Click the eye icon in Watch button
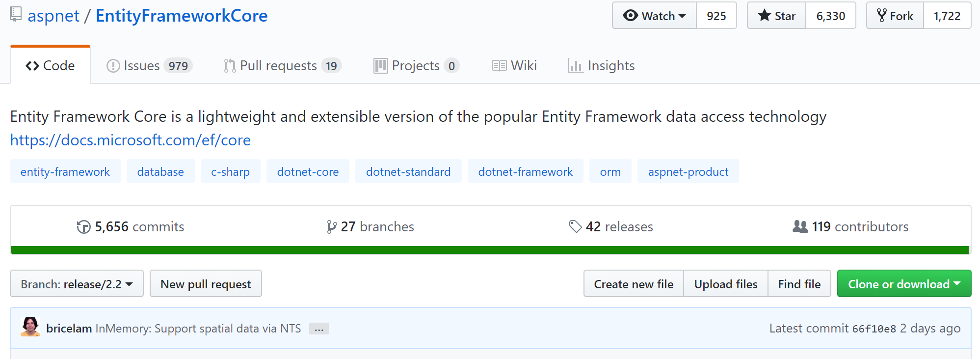Viewport: 980px width, 359px height. [630, 16]
